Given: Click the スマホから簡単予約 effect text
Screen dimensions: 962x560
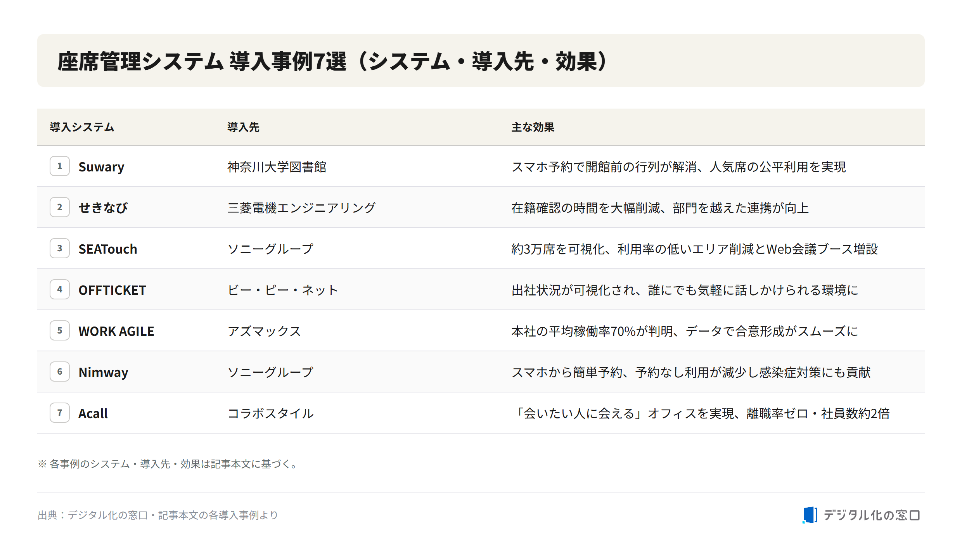Looking at the screenshot, I should tap(691, 372).
